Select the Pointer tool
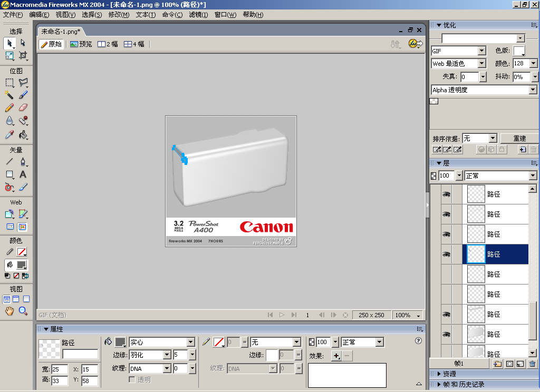Screen dimensions: 540x392 9,43
